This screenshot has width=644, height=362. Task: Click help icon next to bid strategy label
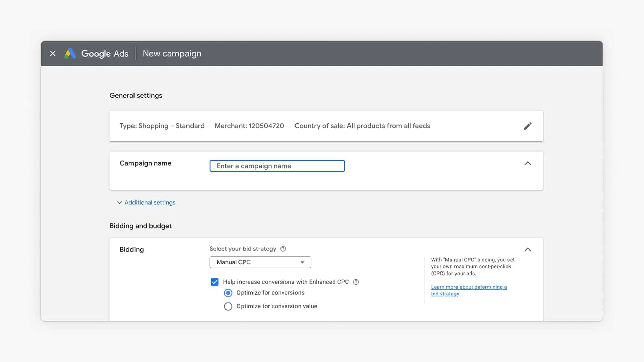coord(283,249)
